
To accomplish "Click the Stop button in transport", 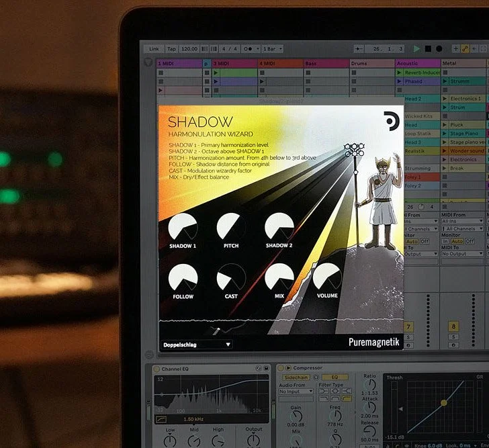I will point(428,48).
